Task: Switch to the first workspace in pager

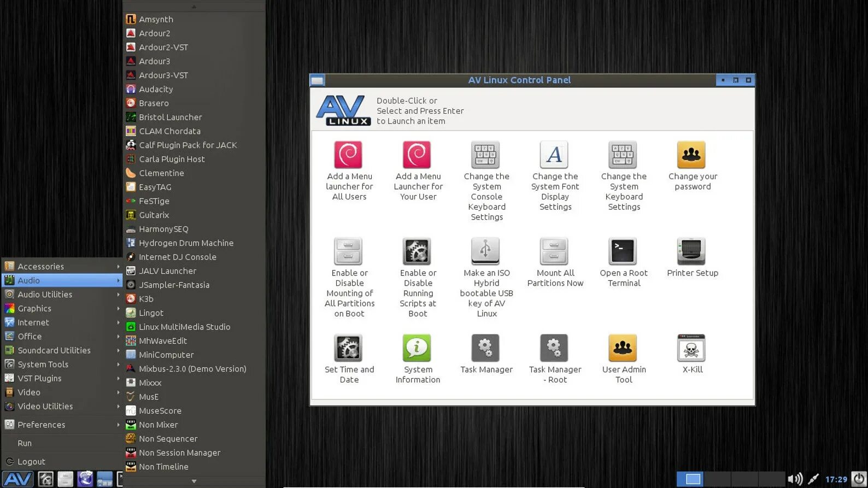Action: tap(690, 479)
